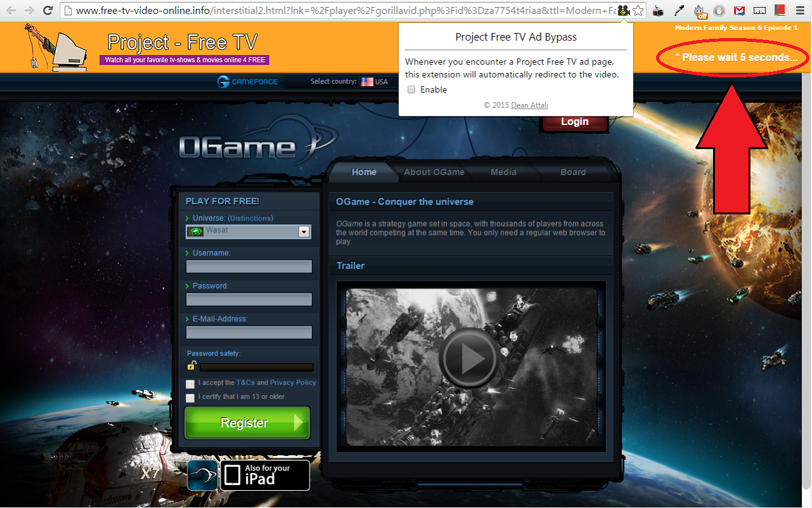Image resolution: width=812 pixels, height=508 pixels.
Task: Click the password safety lock icon
Action: pos(191,365)
